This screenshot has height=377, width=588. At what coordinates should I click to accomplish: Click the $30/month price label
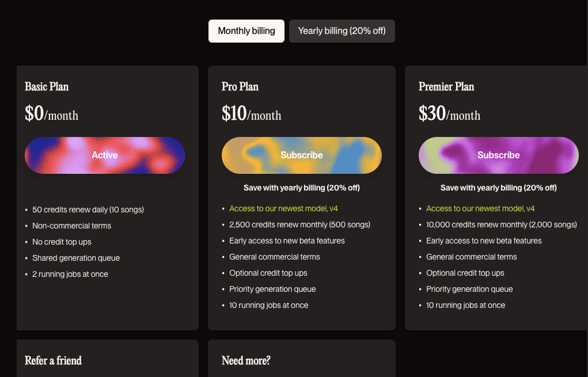coord(449,113)
